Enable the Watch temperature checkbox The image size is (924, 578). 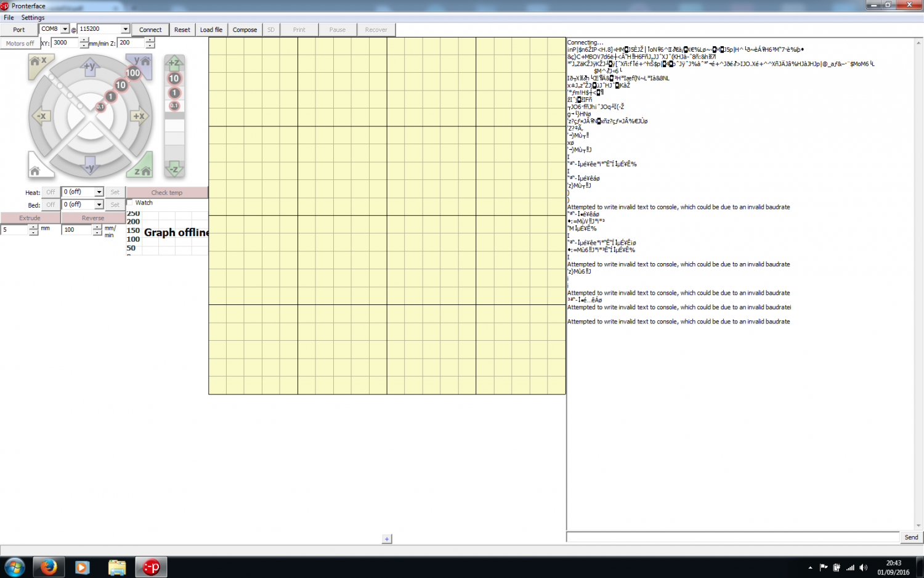click(x=130, y=203)
